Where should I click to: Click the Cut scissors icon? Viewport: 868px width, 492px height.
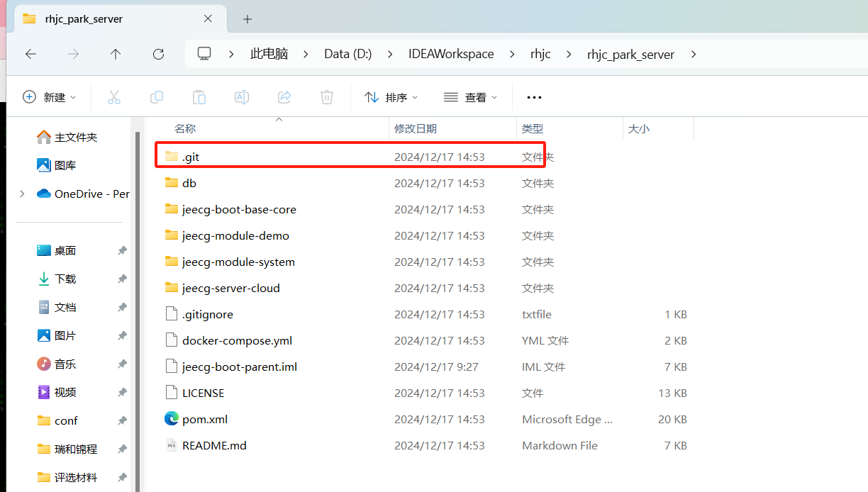[114, 97]
